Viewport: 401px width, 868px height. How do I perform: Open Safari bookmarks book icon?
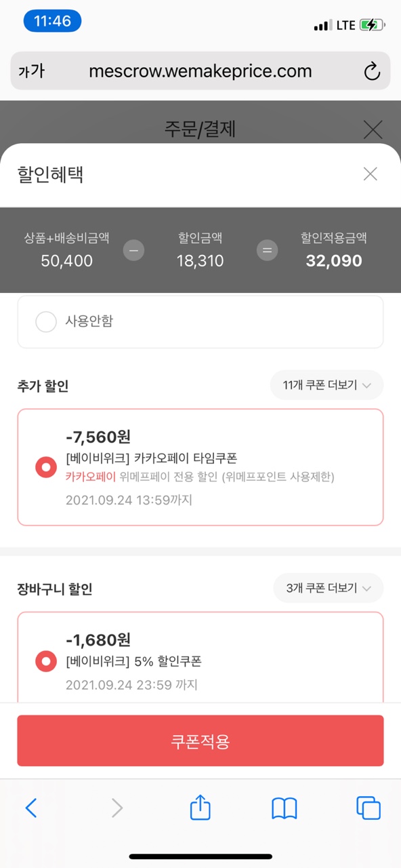point(284,808)
